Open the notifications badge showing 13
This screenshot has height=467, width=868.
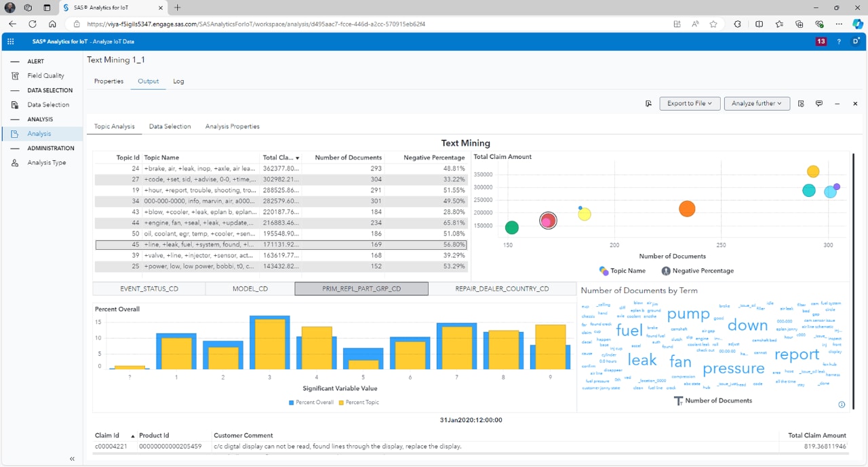(821, 41)
